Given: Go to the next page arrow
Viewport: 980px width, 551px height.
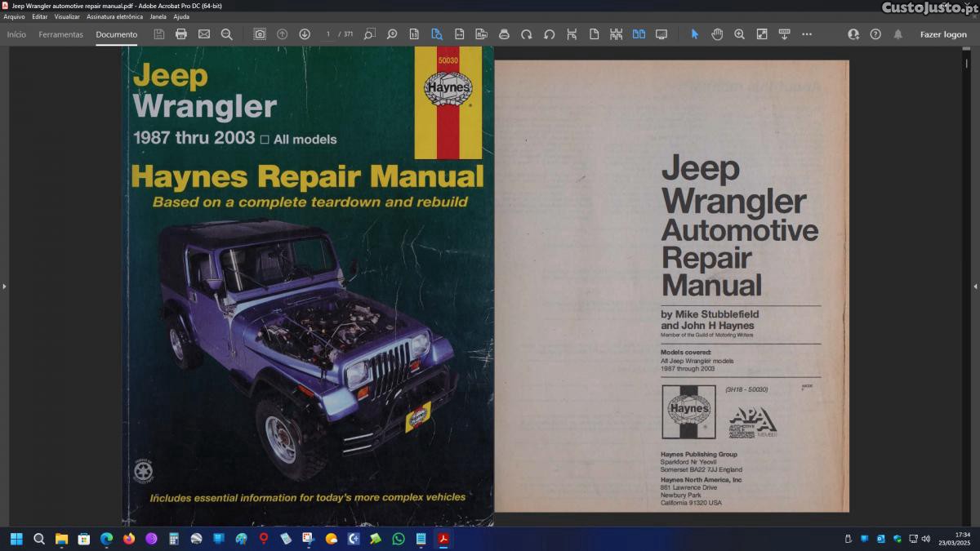Looking at the screenshot, I should click(x=305, y=34).
